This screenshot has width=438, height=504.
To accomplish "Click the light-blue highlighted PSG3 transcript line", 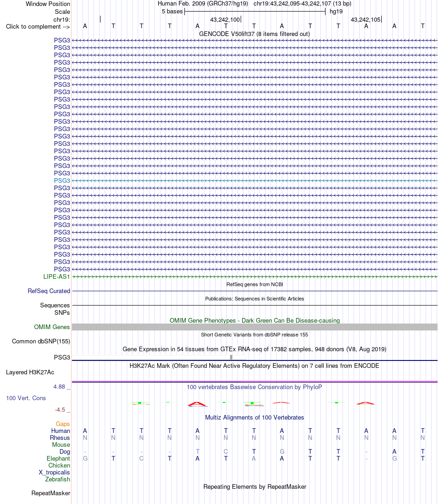I will [x=255, y=180].
